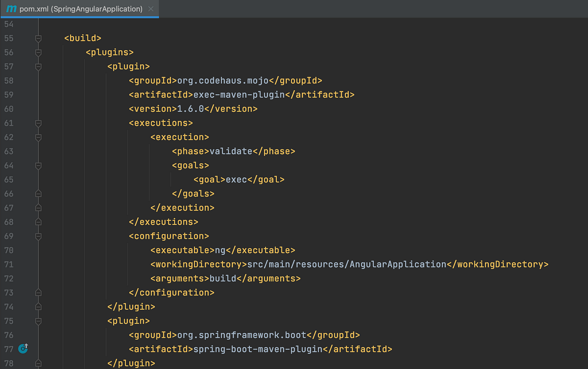
Task: Click the <plugins> opening tag
Action: (110, 52)
